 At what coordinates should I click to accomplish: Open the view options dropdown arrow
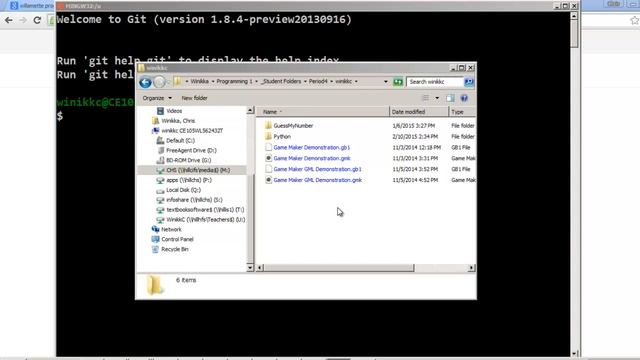[437, 98]
